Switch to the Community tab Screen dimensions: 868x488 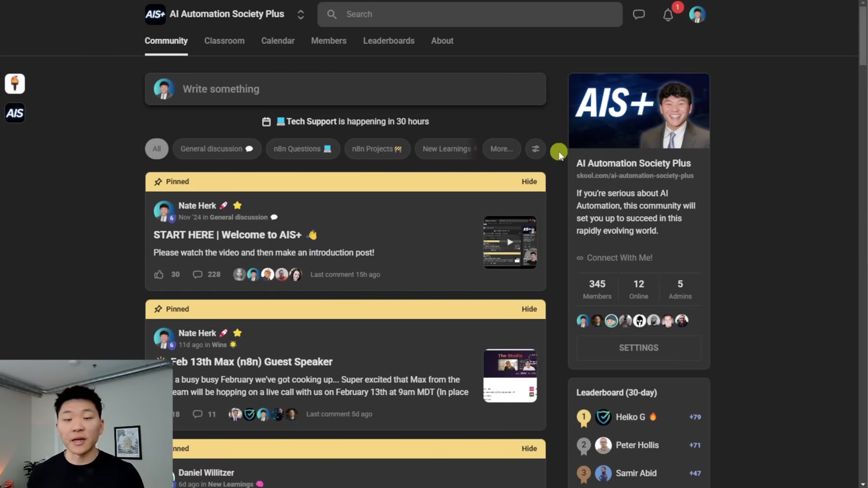click(166, 41)
